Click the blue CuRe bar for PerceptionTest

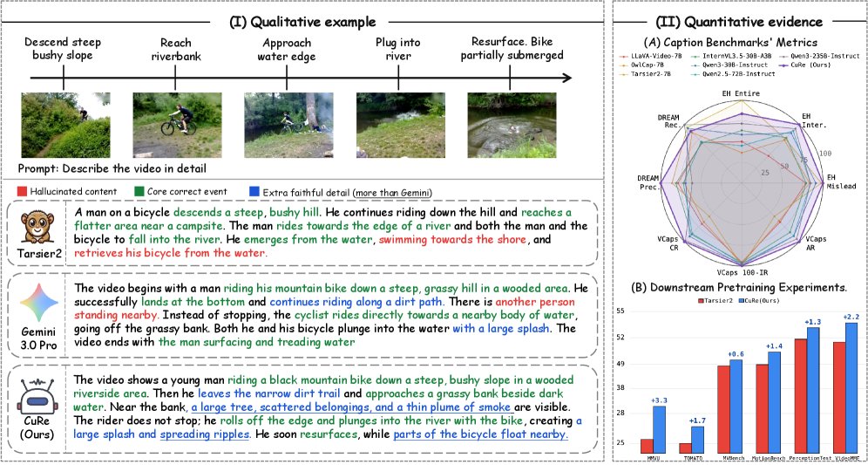point(814,390)
